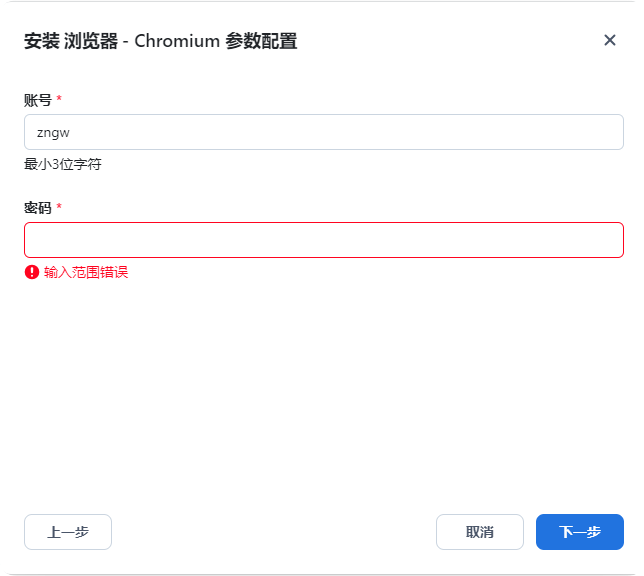Viewport: 644px width, 576px height.
Task: Click the dialog title text
Action: (x=160, y=41)
